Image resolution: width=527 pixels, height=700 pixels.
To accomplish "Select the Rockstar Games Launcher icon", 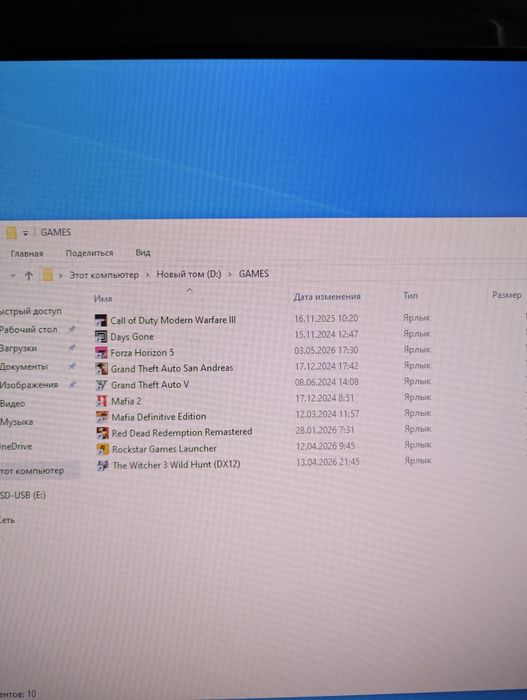I will (103, 449).
